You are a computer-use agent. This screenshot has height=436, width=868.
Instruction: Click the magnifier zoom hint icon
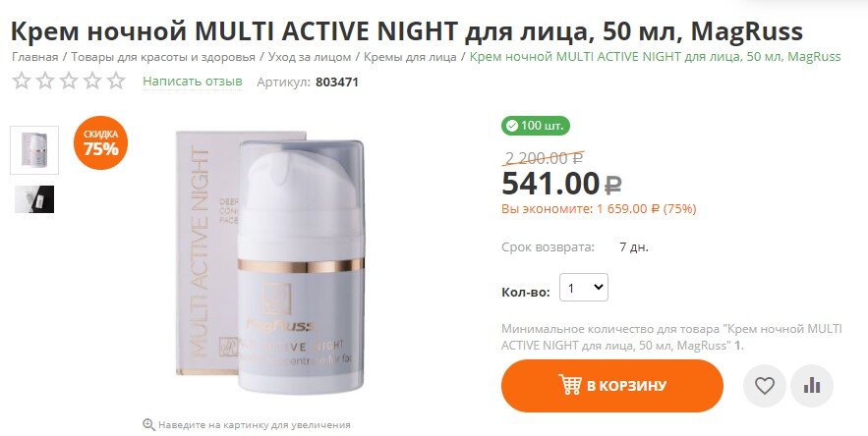coord(148,425)
